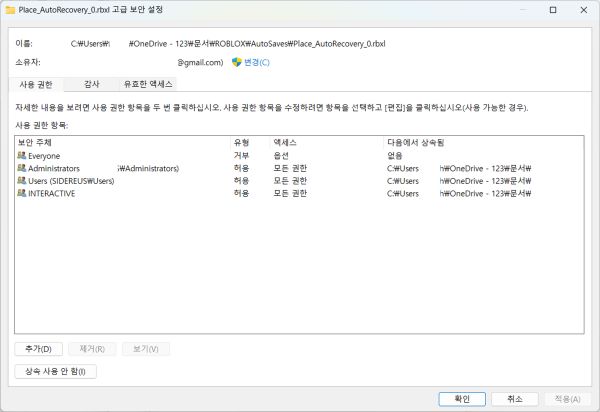Click the group icon beside Administrators

click(21, 168)
